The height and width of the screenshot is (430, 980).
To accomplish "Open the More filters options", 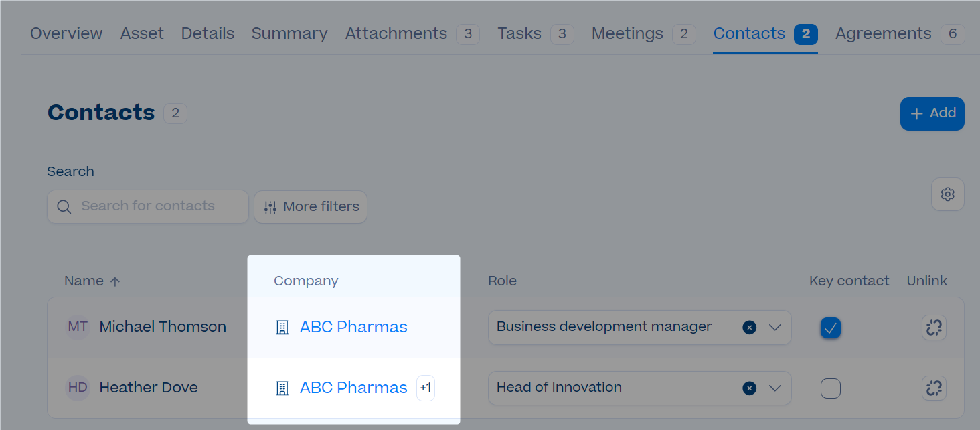I will pos(311,207).
